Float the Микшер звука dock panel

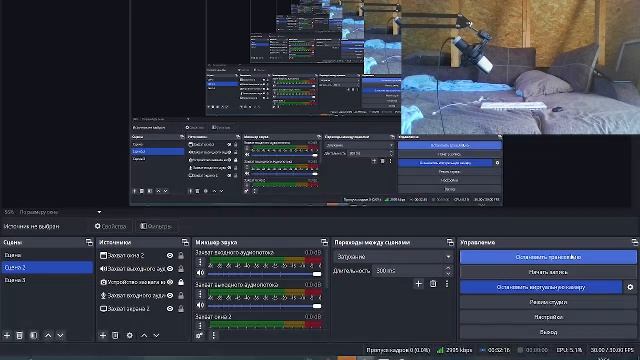(x=324, y=242)
